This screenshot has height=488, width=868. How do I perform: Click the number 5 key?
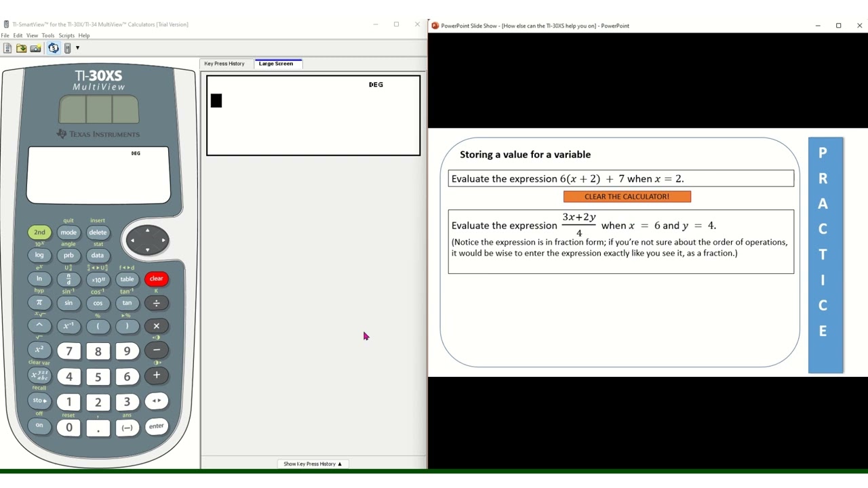tap(98, 377)
